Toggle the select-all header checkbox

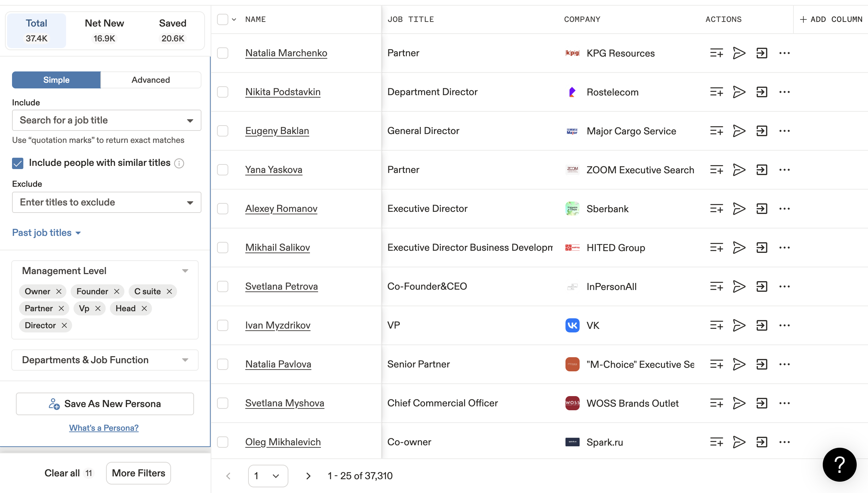(x=223, y=19)
